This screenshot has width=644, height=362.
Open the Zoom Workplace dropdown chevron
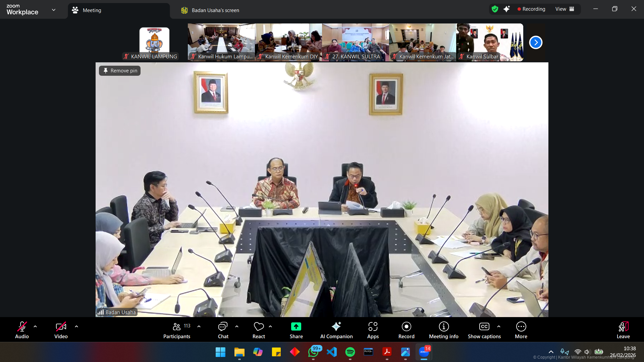(54, 10)
